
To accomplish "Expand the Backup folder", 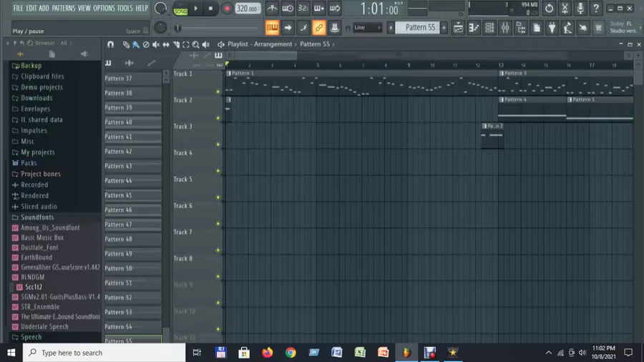I will [x=31, y=65].
